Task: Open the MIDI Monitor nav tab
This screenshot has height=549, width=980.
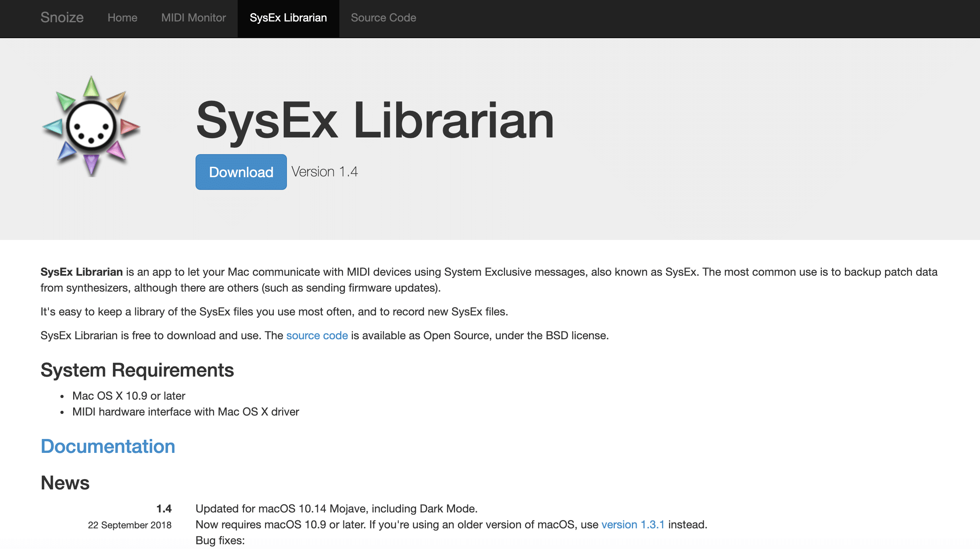Action: [194, 18]
